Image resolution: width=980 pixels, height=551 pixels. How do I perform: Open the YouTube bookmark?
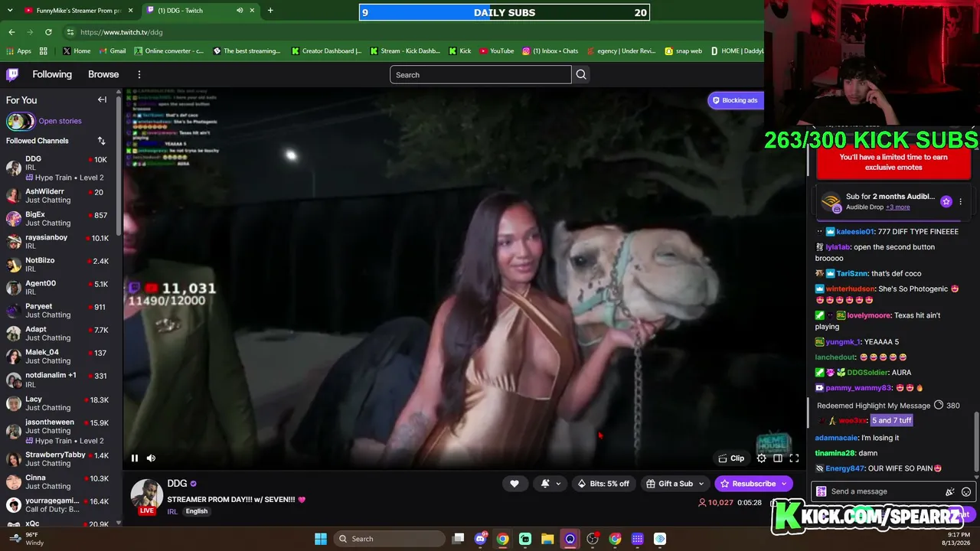click(497, 51)
